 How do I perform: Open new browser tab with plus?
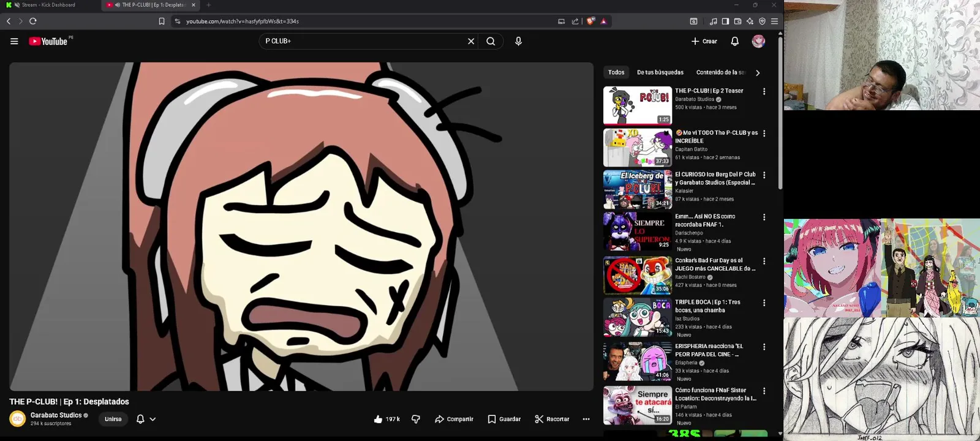(208, 5)
